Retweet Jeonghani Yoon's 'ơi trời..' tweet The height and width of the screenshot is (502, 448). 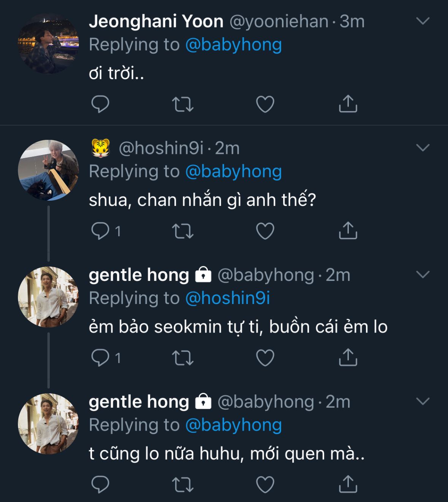point(183,104)
